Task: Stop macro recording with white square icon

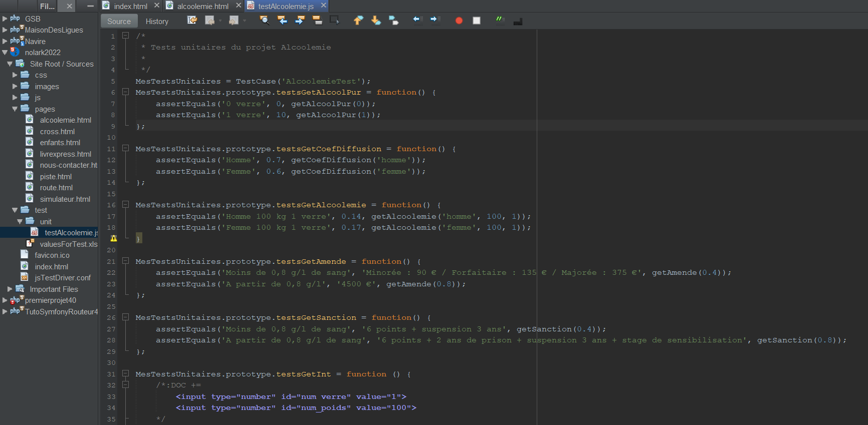Action: point(477,21)
